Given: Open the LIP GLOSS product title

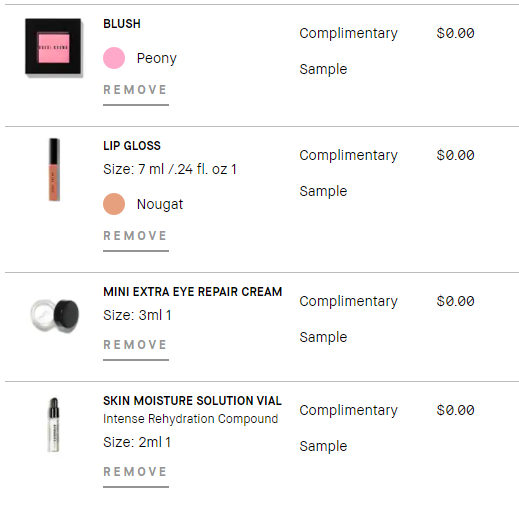Looking at the screenshot, I should pos(132,146).
